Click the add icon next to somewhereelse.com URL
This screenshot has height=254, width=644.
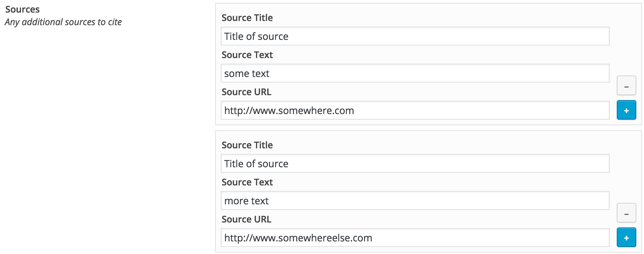click(627, 237)
